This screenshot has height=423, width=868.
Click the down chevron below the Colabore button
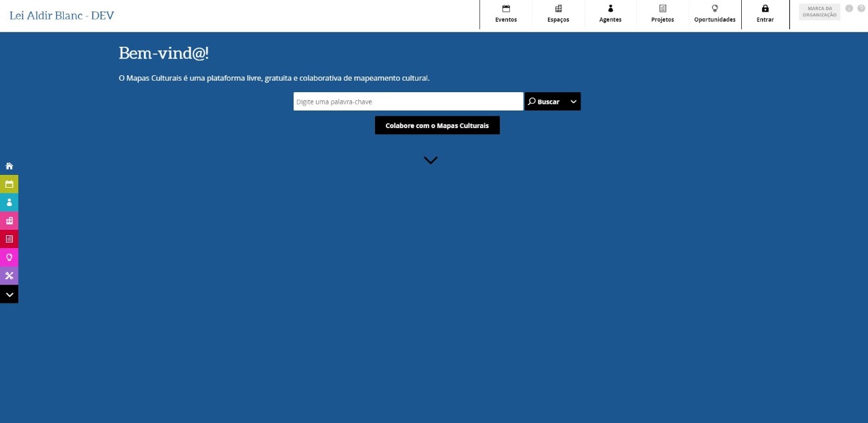pos(431,161)
